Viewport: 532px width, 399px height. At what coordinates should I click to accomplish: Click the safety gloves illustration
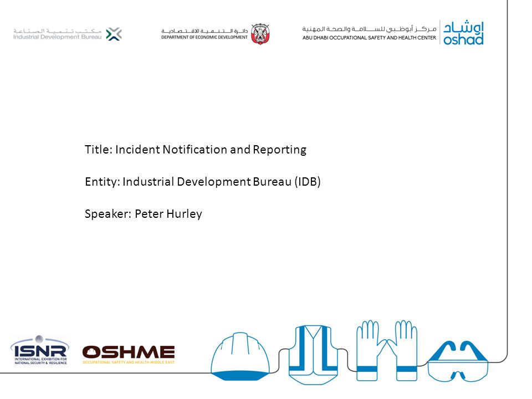[x=387, y=350]
